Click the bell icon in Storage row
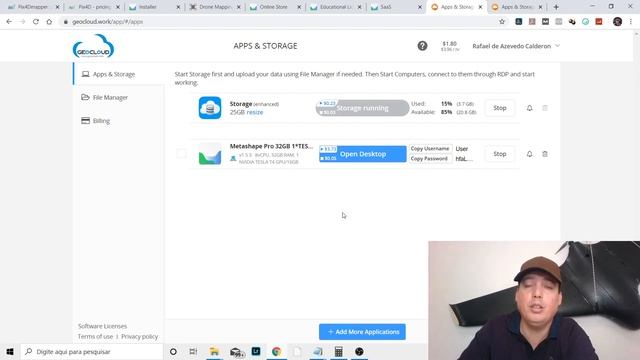This screenshot has width=640, height=360. coord(529,108)
